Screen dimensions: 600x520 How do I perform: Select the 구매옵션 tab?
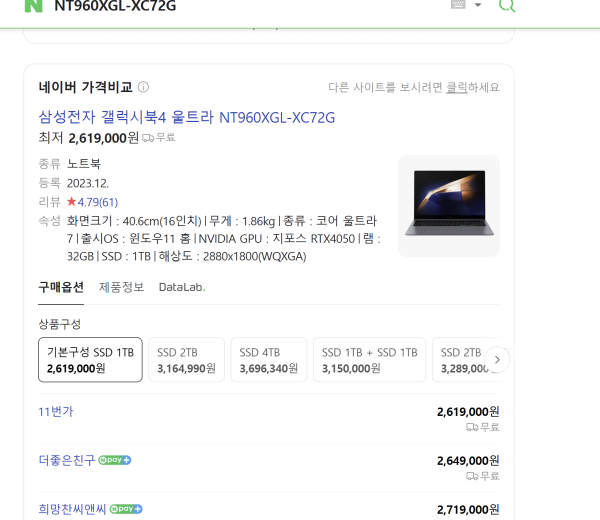[61, 287]
